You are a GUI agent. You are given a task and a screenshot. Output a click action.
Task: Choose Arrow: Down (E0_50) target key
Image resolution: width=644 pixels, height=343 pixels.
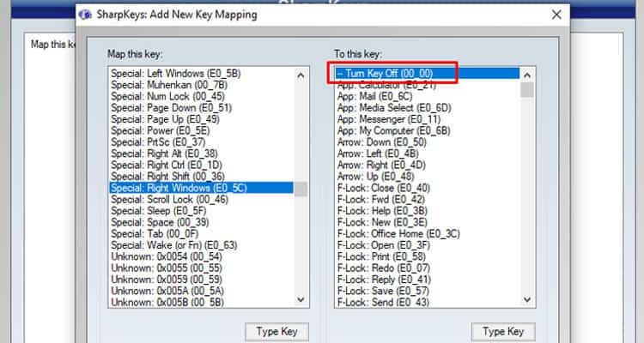[x=381, y=142]
